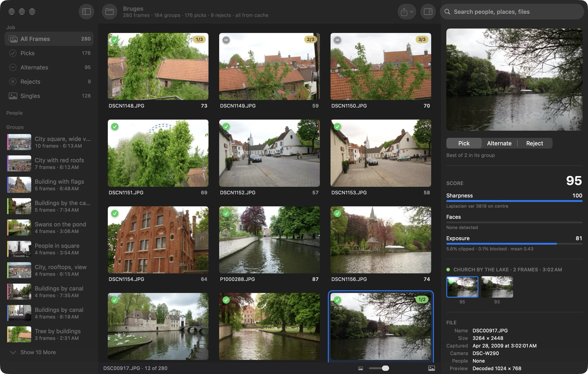Select group thumbnail scored 95
This screenshot has height=374, width=588.
point(462,287)
